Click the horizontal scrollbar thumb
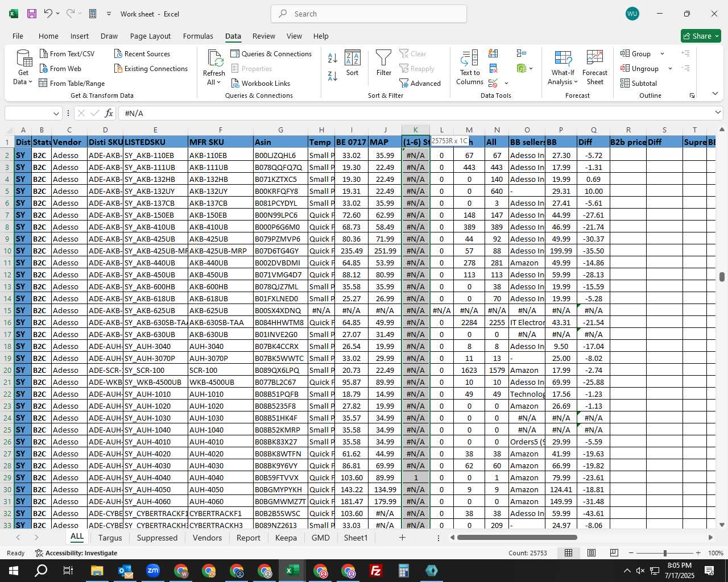This screenshot has height=582, width=728. pyautogui.click(x=517, y=537)
